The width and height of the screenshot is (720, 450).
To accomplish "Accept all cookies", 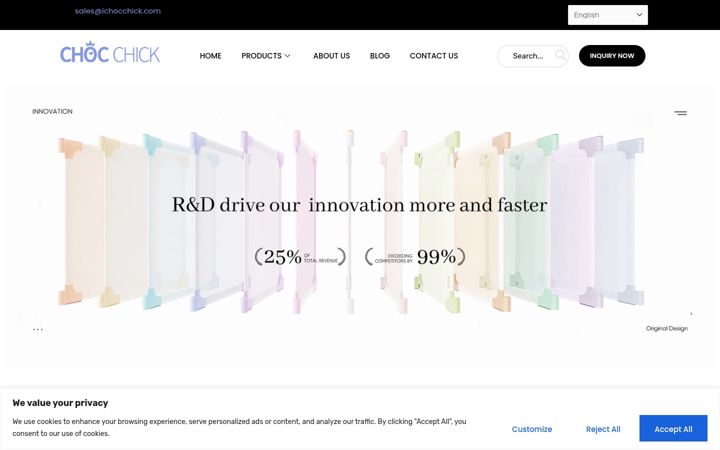I will [x=673, y=429].
